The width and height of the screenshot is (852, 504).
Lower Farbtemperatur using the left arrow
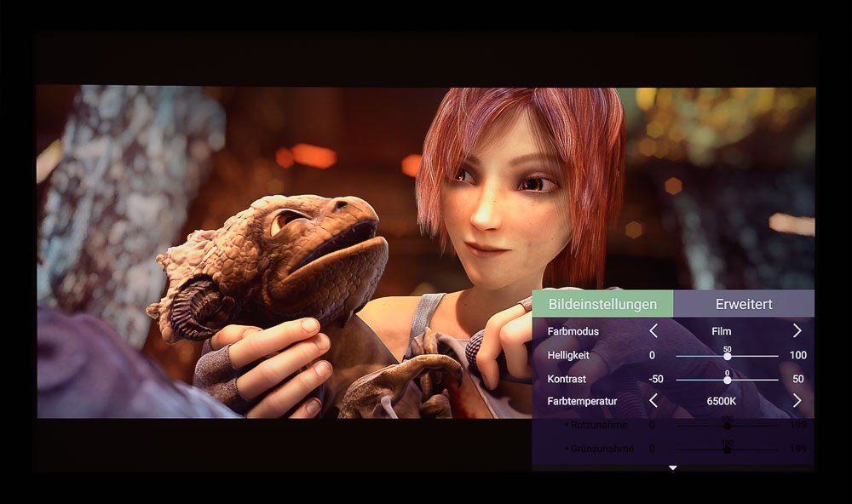pyautogui.click(x=653, y=401)
